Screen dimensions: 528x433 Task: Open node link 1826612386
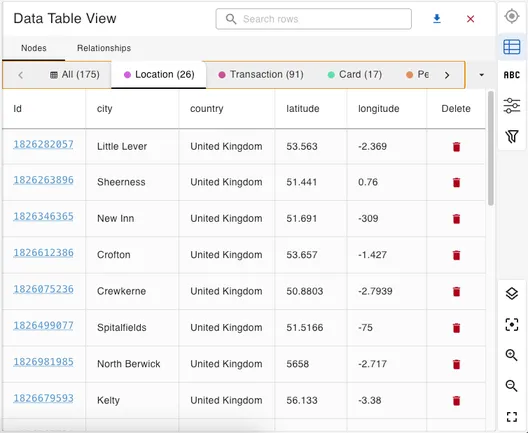(x=43, y=253)
